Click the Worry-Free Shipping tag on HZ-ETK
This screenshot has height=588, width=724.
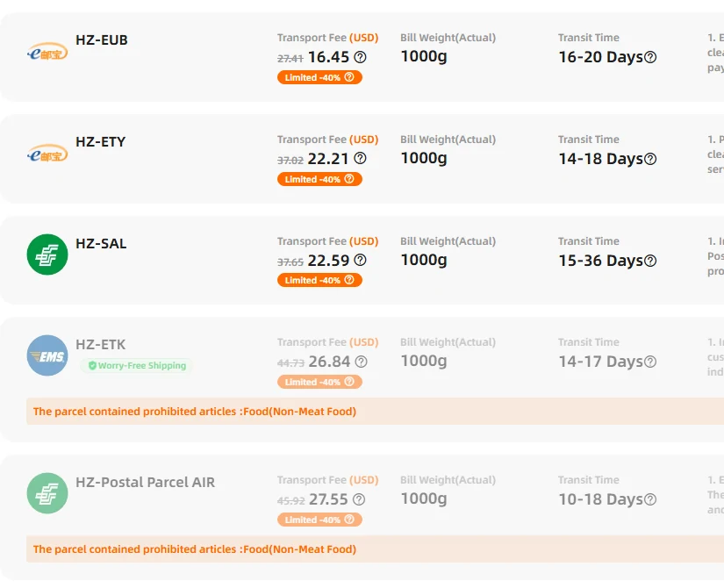pos(137,365)
